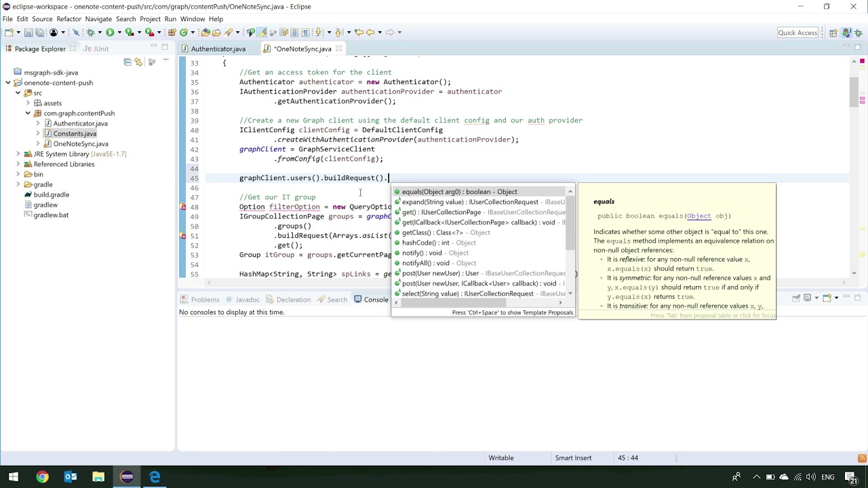Open the Refactor menu
The width and height of the screenshot is (868, 488).
pos(68,19)
